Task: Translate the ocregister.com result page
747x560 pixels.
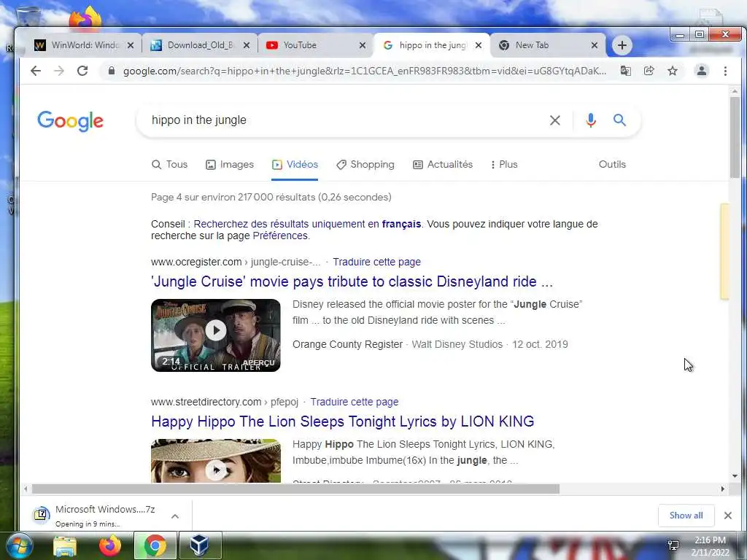Action: coord(377,262)
